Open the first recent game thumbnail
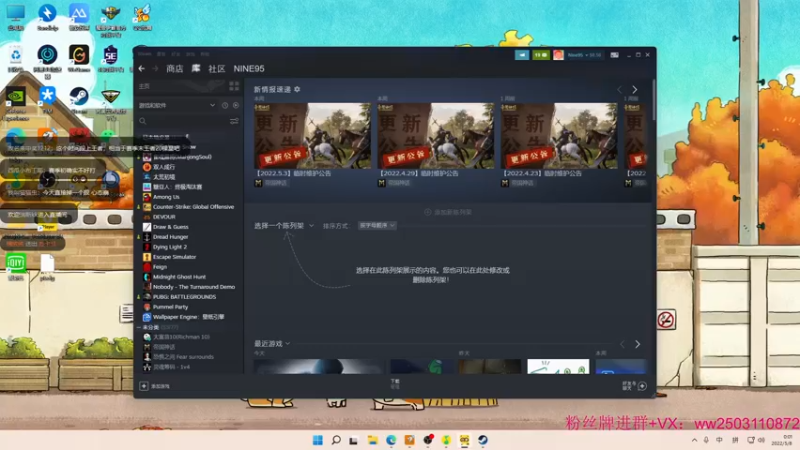Image resolution: width=800 pixels, height=450 pixels. coord(319,366)
